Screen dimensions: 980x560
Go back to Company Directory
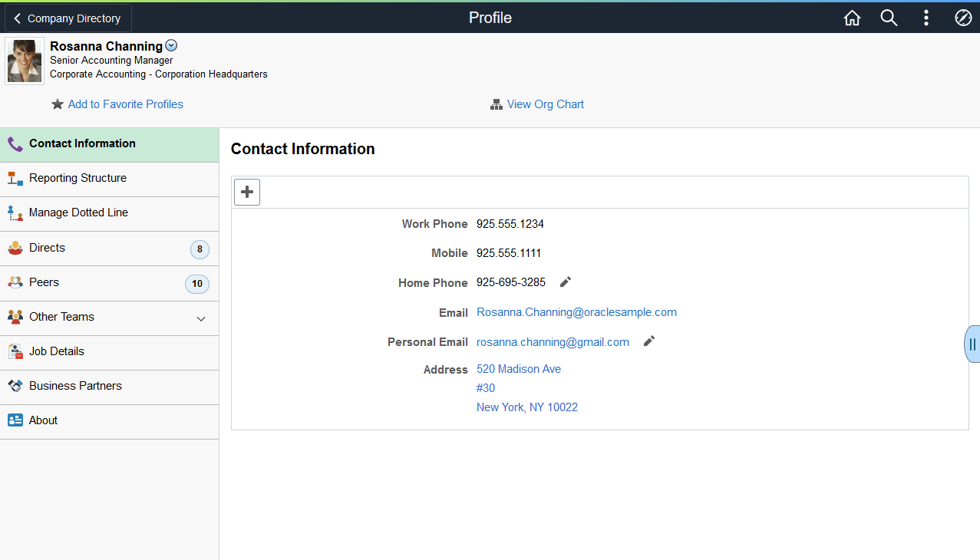[x=68, y=18]
